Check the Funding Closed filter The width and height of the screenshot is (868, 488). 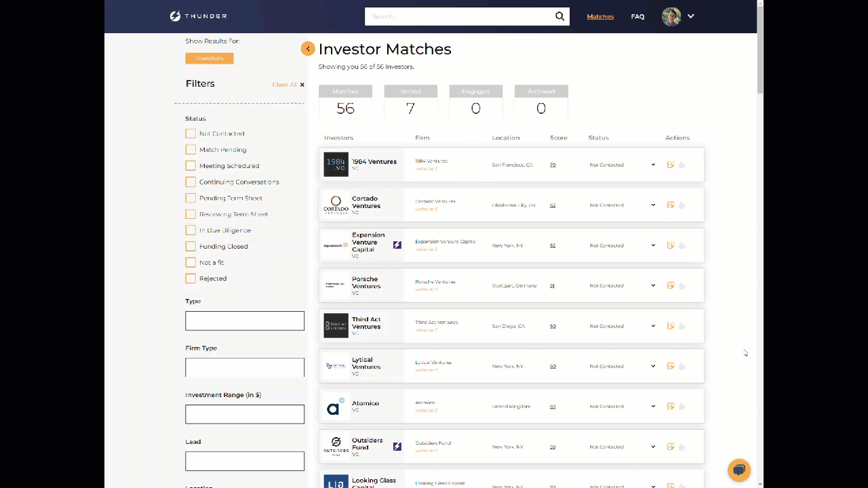(x=191, y=247)
